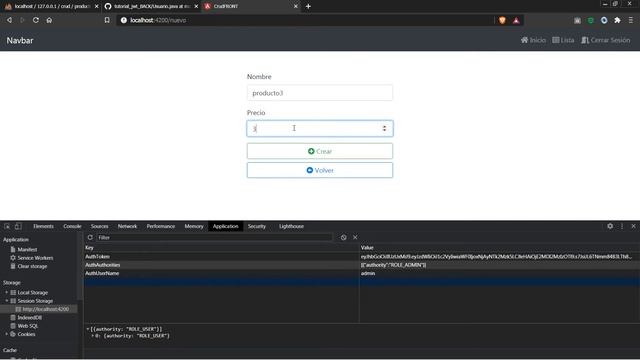
Task: Open a new browser tab
Action: 308,6
